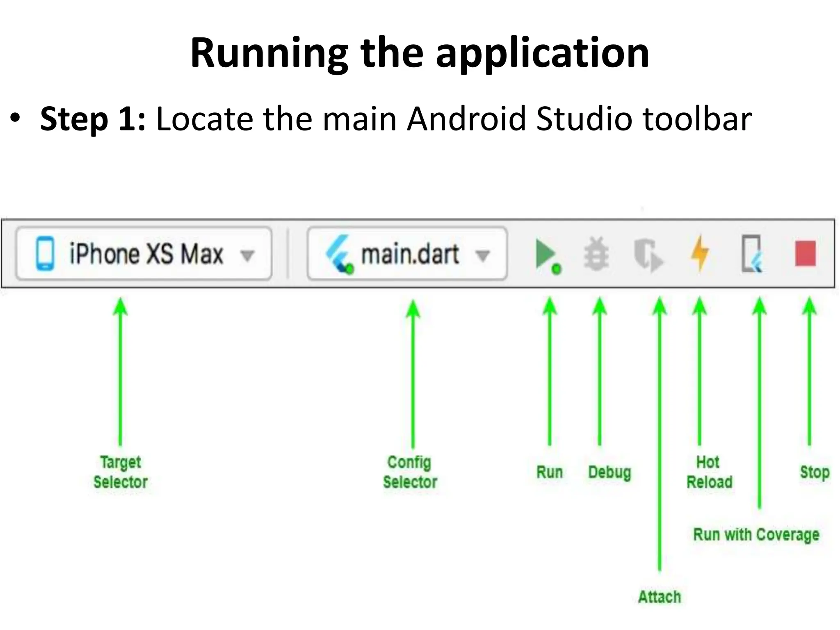Click the Hot Reload lightning icon
This screenshot has width=840, height=630.
[x=700, y=253]
